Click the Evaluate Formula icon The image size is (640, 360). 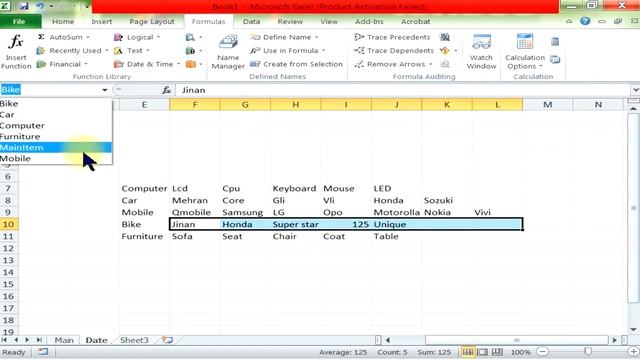(445, 64)
